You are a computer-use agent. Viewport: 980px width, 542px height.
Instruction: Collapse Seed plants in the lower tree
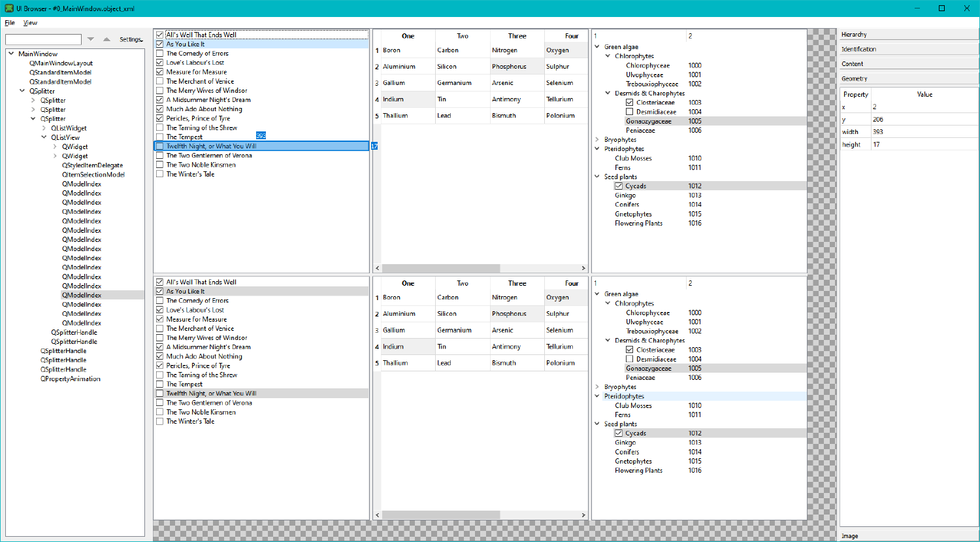[x=597, y=424]
